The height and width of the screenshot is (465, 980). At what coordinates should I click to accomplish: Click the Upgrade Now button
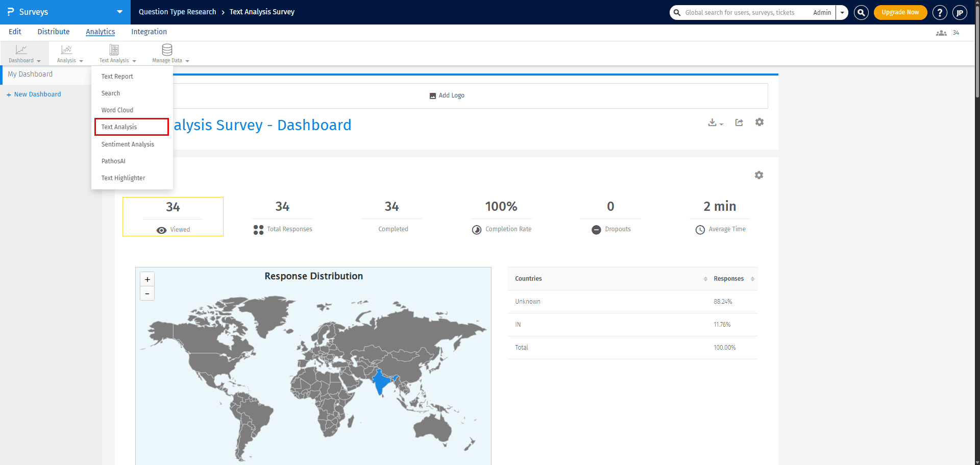coord(900,12)
